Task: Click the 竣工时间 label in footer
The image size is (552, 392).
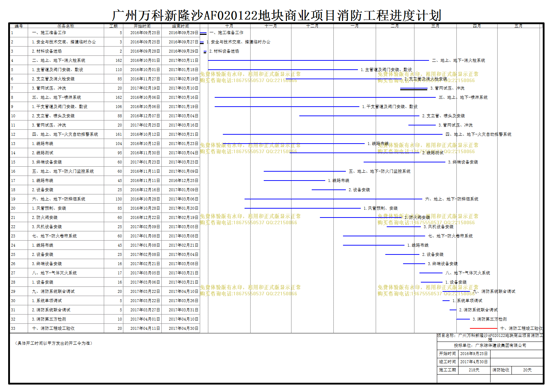Action: click(x=447, y=362)
